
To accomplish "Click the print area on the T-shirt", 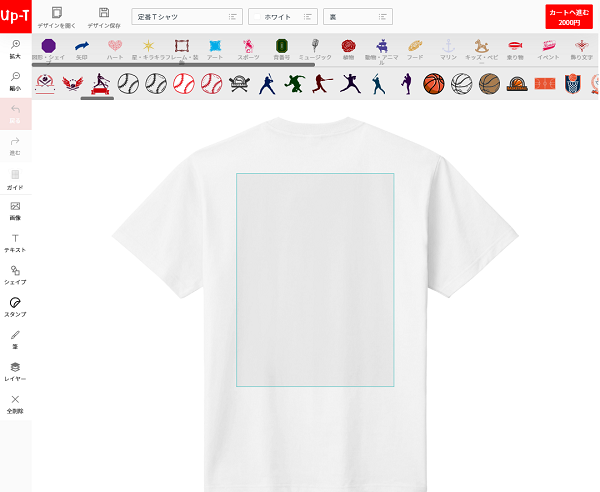I will (x=315, y=280).
